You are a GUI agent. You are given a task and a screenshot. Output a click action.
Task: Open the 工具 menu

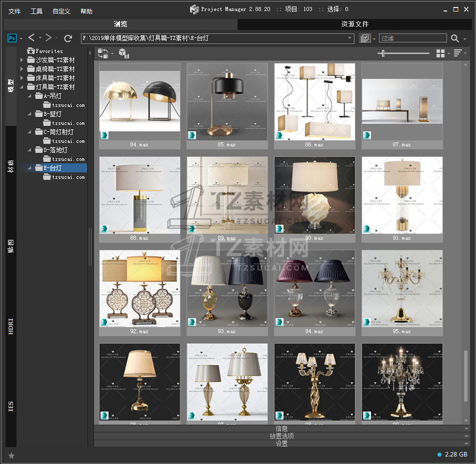pyautogui.click(x=37, y=11)
